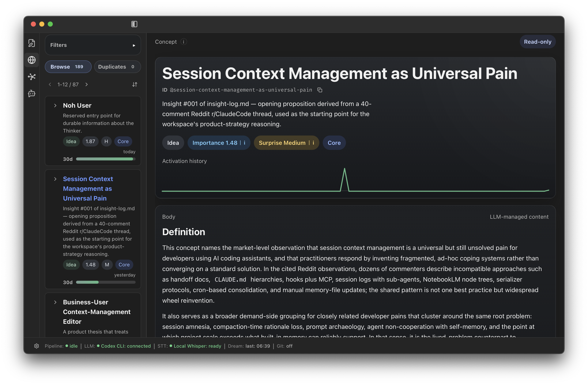Go to next page of concepts

pyautogui.click(x=86, y=84)
